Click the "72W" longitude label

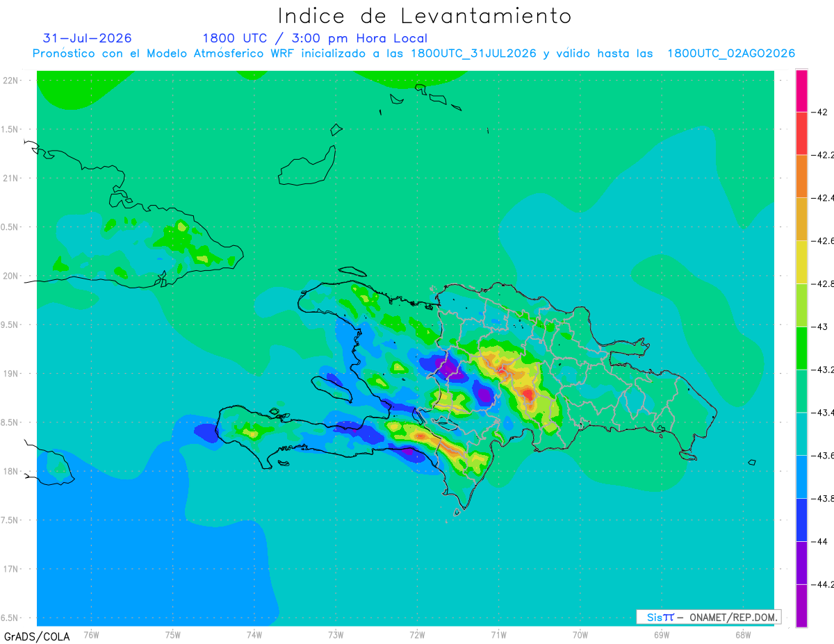tap(418, 634)
